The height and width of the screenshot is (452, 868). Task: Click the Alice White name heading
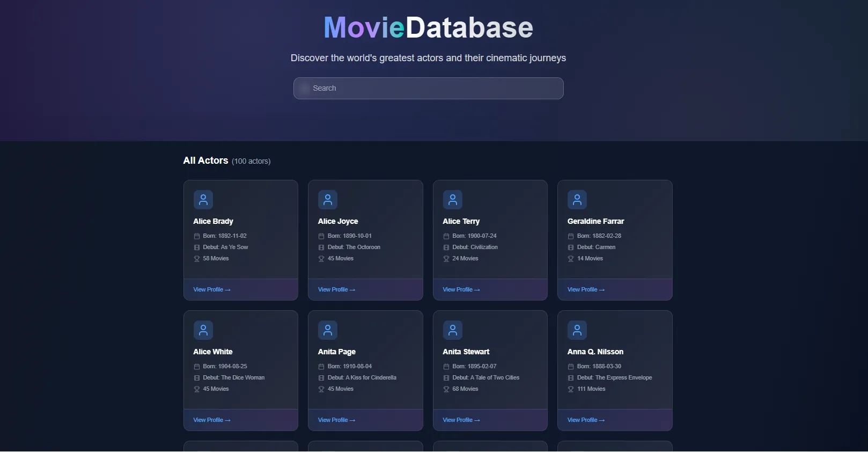point(213,352)
